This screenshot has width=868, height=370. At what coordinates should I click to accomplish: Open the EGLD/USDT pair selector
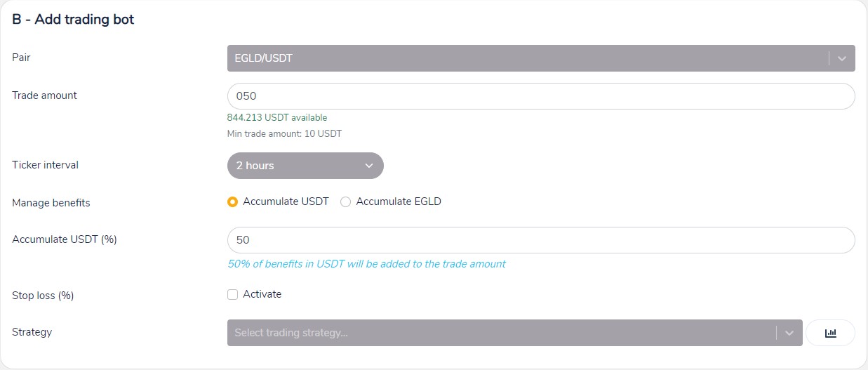tap(526, 59)
